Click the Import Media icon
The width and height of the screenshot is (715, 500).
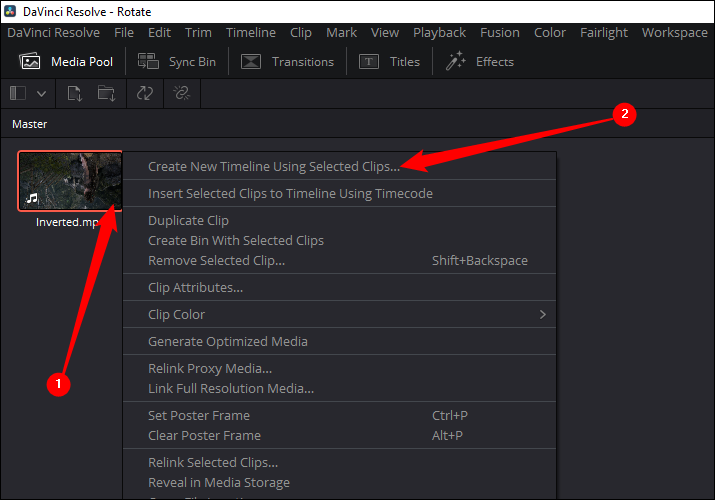click(x=75, y=93)
